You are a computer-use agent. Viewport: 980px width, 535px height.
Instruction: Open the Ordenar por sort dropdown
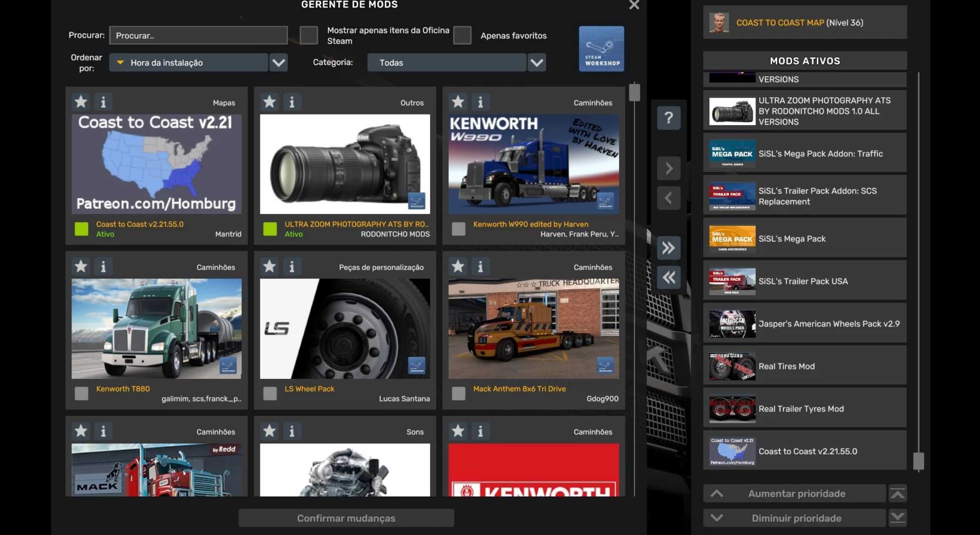coord(279,62)
